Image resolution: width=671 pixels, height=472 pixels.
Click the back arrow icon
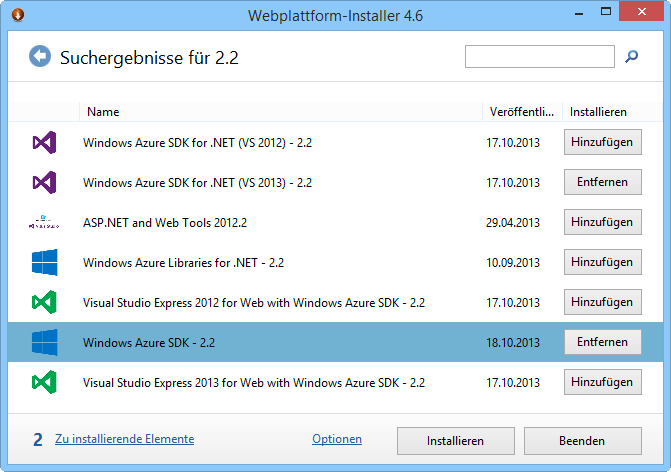coord(40,57)
